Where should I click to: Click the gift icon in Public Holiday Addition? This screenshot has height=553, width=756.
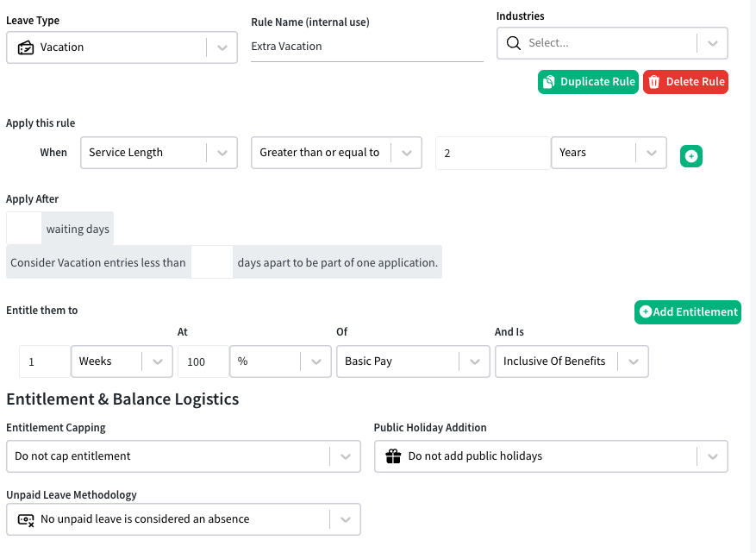tap(393, 456)
